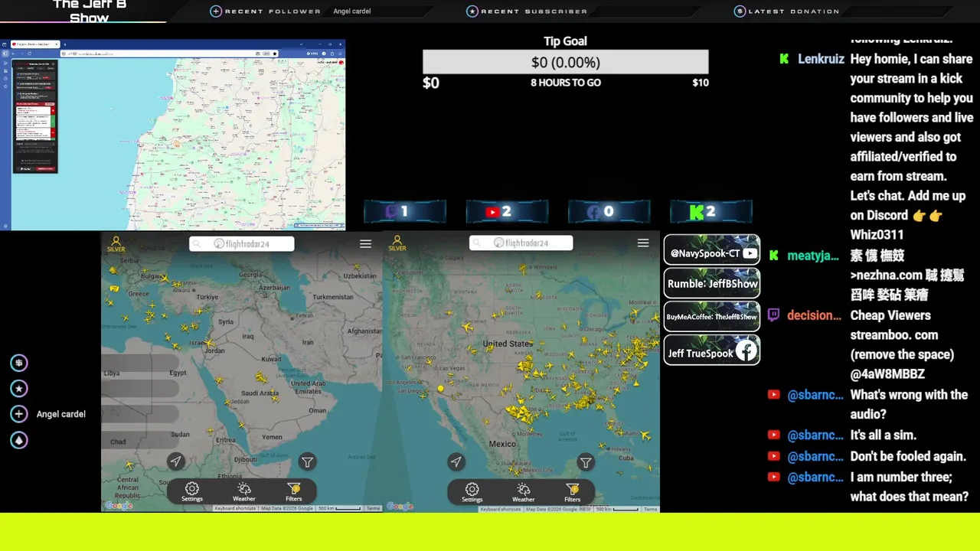980x551 pixels.
Task: Click the star circle icon in the left overlay column
Action: click(19, 389)
